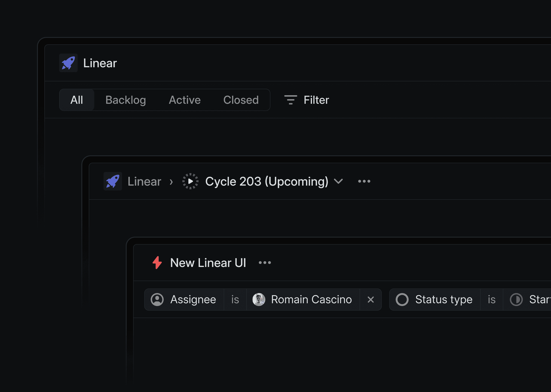Switch to the Closed tab
Viewport: 551px width, 392px height.
click(x=241, y=100)
